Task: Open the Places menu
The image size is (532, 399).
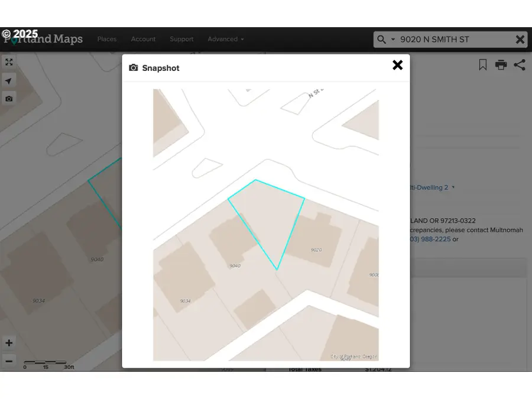Action: 107,39
